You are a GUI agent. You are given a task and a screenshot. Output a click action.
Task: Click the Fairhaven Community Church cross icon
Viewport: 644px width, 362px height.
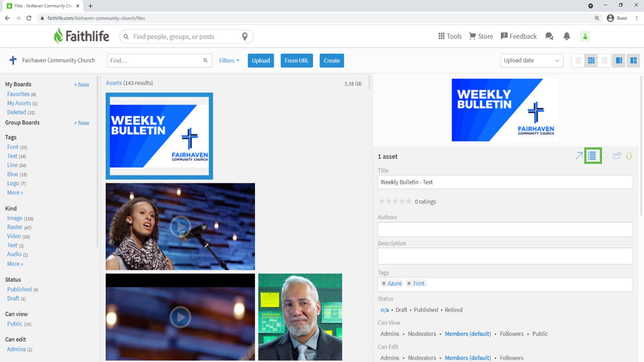(13, 60)
